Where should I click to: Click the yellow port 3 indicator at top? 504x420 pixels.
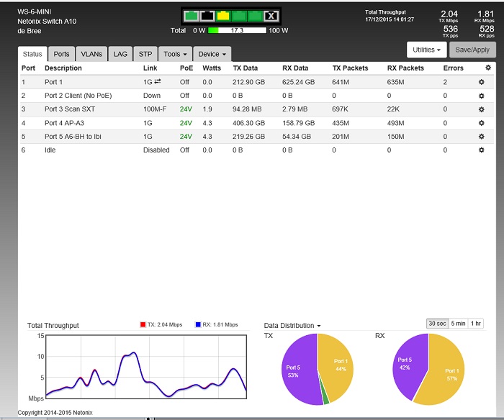[x=223, y=16]
